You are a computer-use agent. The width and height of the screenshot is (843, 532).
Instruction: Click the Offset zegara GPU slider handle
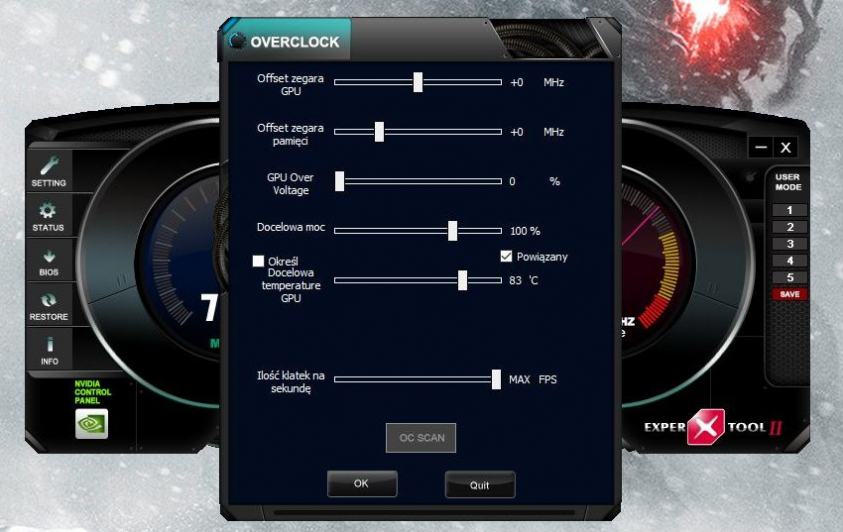click(418, 82)
